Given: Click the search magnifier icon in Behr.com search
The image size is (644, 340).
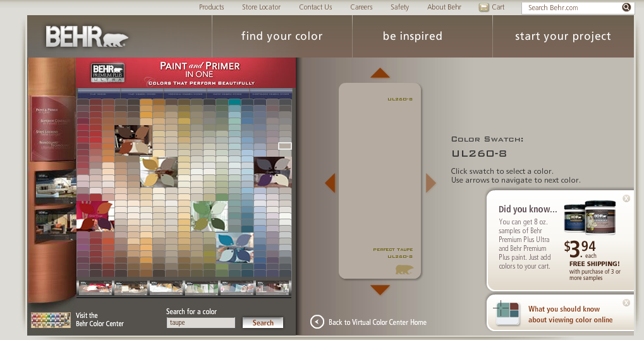Looking at the screenshot, I should (626, 8).
